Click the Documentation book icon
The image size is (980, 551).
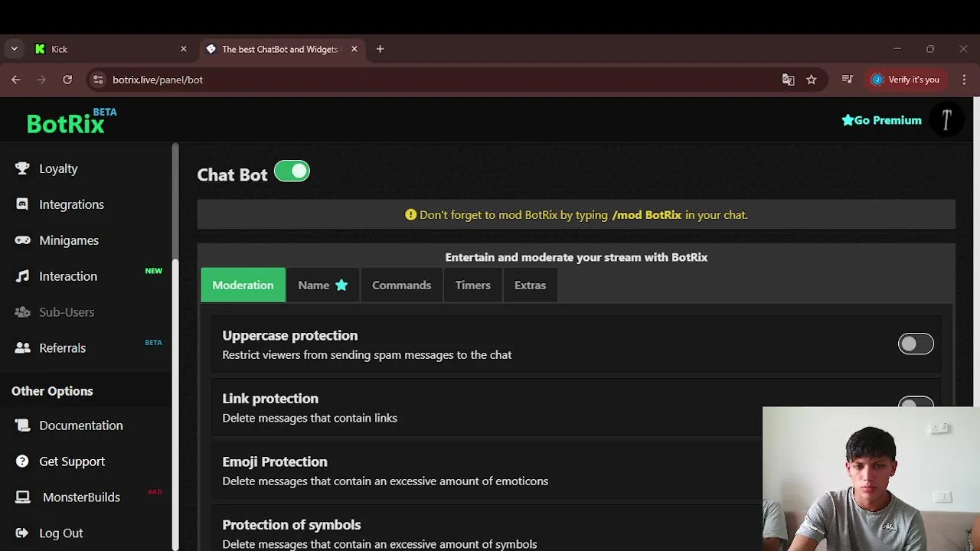coord(22,425)
